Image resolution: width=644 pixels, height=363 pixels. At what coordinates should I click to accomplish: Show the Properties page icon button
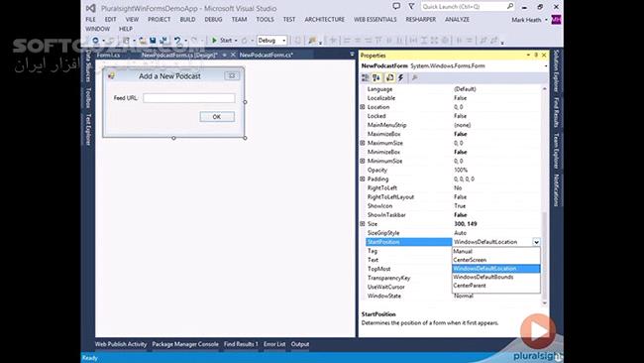pos(389,77)
